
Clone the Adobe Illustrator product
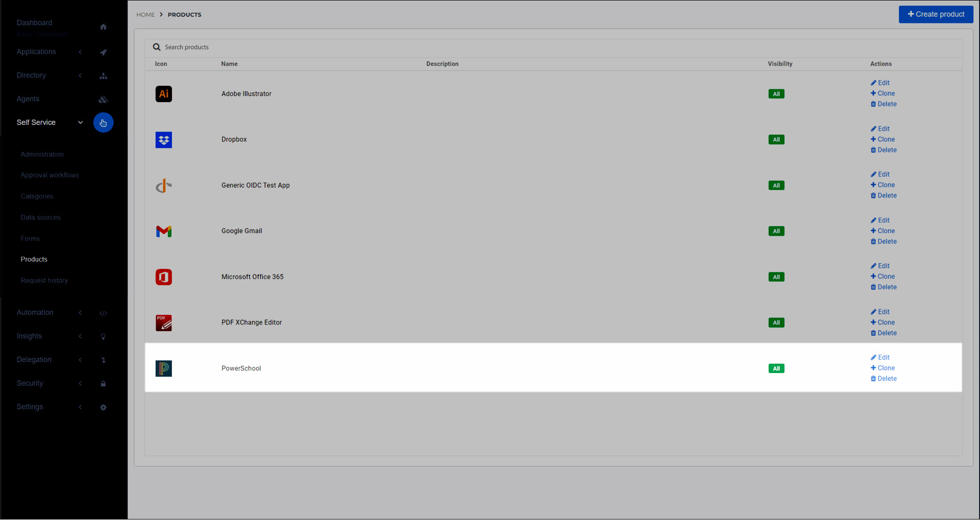coord(883,93)
